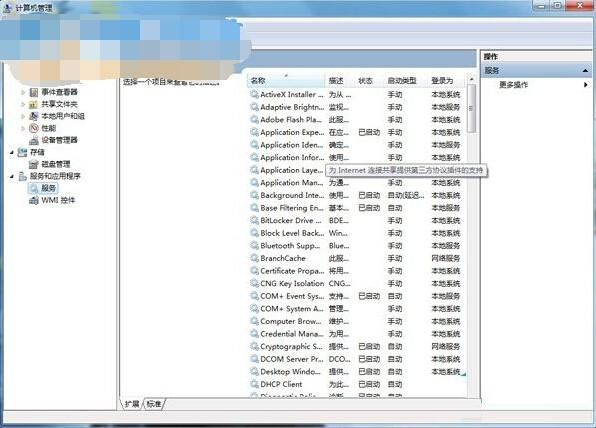Expand the 共享文件夹 tree node arrow
Screen dimensions: 596x428
[23, 104]
